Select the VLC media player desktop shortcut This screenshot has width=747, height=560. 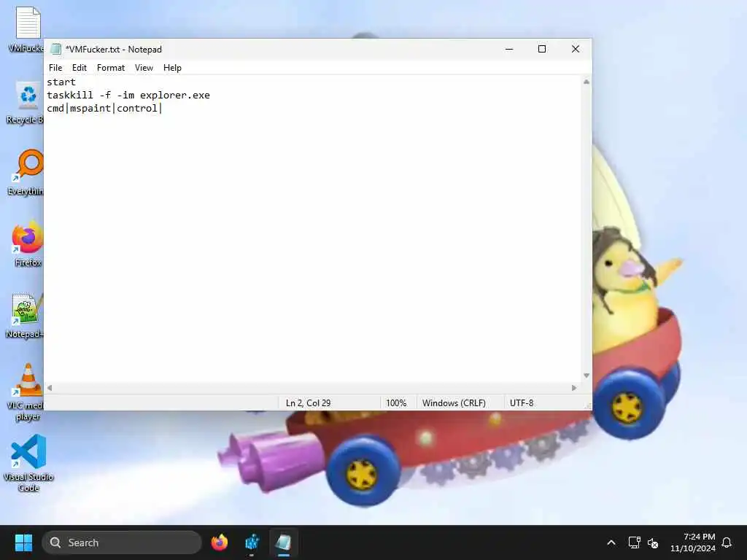27,392
